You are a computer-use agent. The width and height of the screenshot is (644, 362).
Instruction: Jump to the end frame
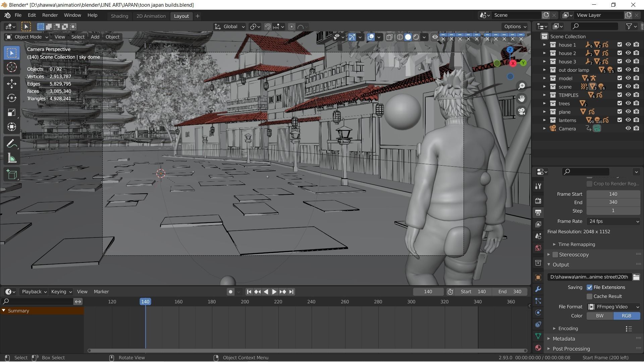click(291, 292)
